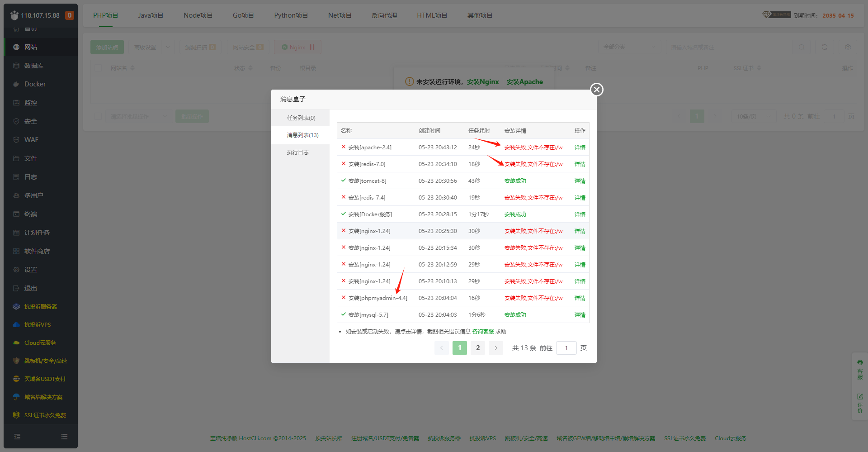
Task: Open SSL证书永久免费 sidebar link
Action: point(41,415)
